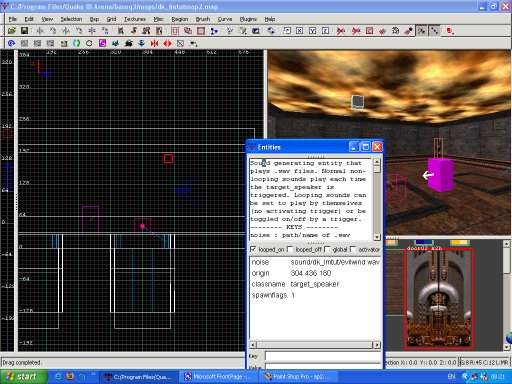Click the Z-axis rotate toolbar icon
512x384 pixels.
[x=105, y=31]
